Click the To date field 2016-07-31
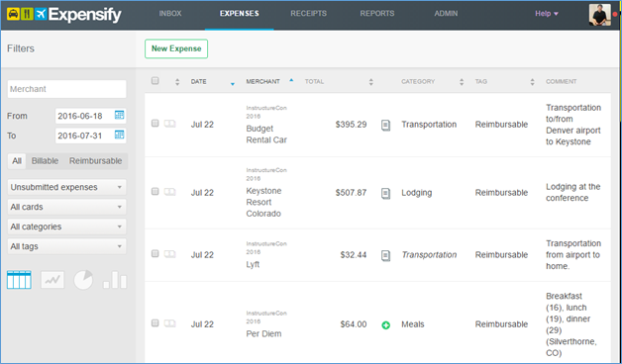This screenshot has height=364, width=622. (91, 136)
